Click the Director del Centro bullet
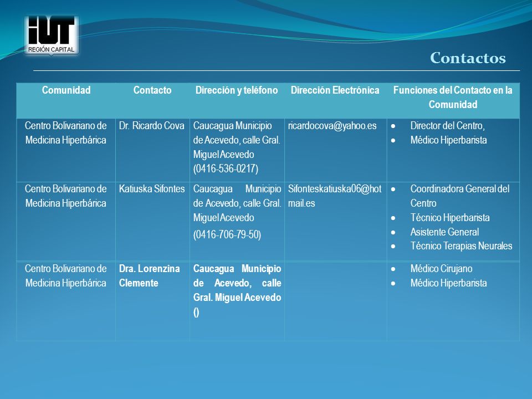This screenshot has height=399, width=532. (448, 126)
